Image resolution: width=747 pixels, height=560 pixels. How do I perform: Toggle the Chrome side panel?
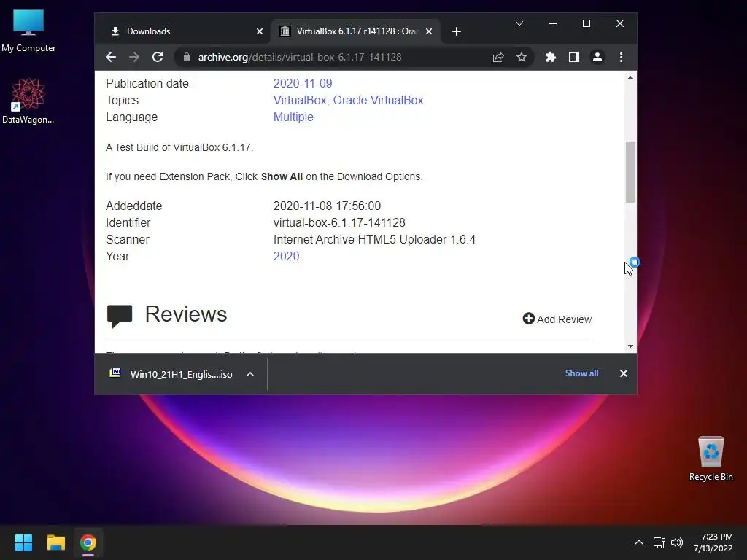click(574, 57)
